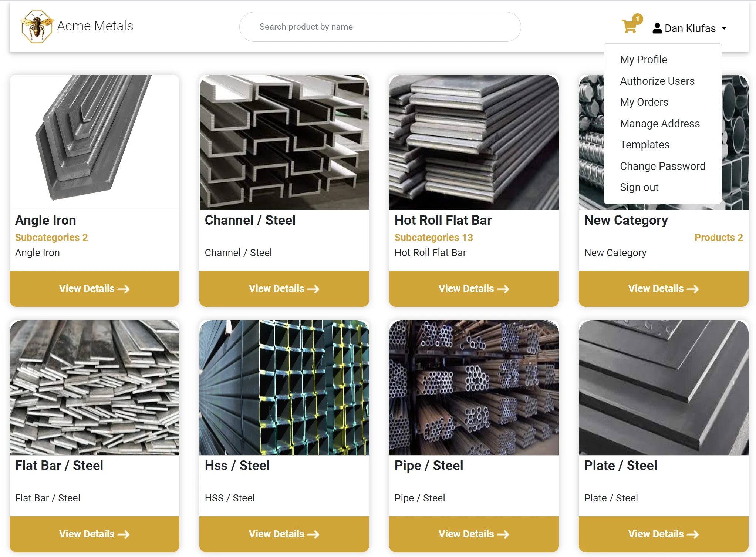
Task: View Details for Channel / Steel
Action: 284,289
